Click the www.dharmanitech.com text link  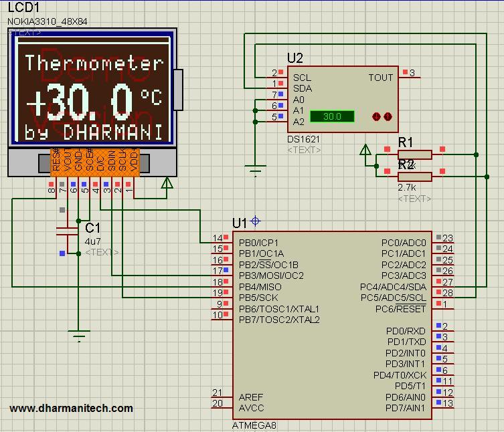pyautogui.click(x=71, y=408)
